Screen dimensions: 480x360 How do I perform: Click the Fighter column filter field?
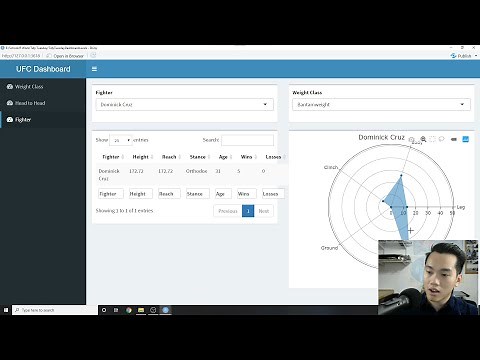[x=111, y=194]
